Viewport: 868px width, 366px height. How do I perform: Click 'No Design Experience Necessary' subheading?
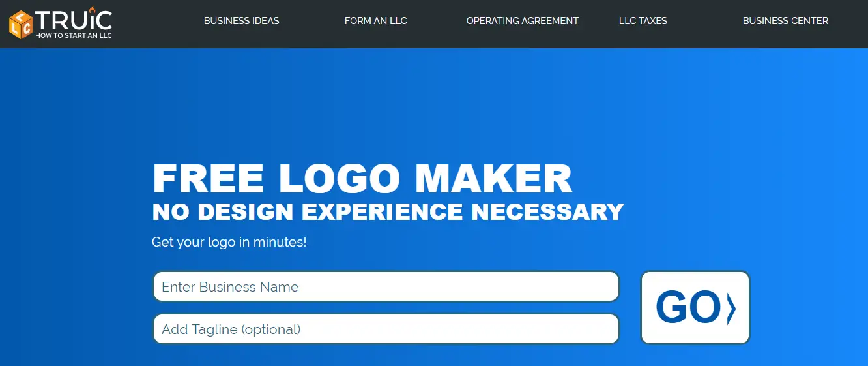[388, 211]
